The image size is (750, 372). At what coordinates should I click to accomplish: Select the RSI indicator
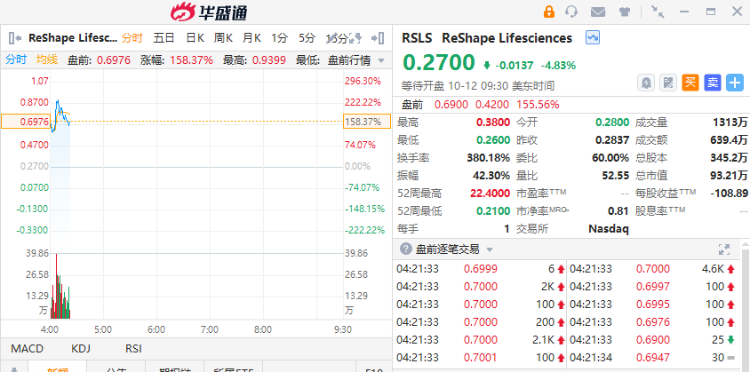[133, 349]
